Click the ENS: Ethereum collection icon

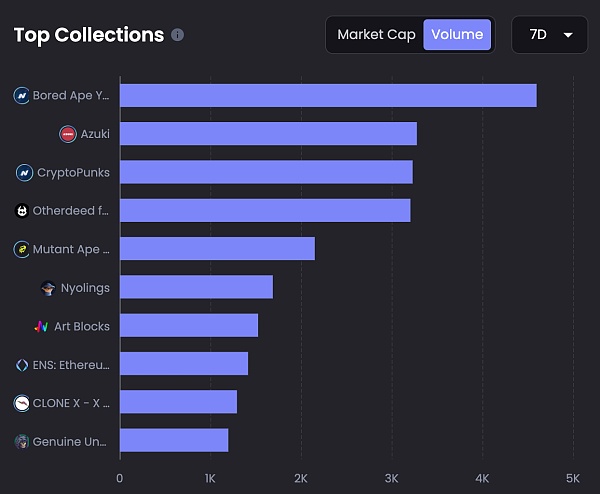(22, 365)
